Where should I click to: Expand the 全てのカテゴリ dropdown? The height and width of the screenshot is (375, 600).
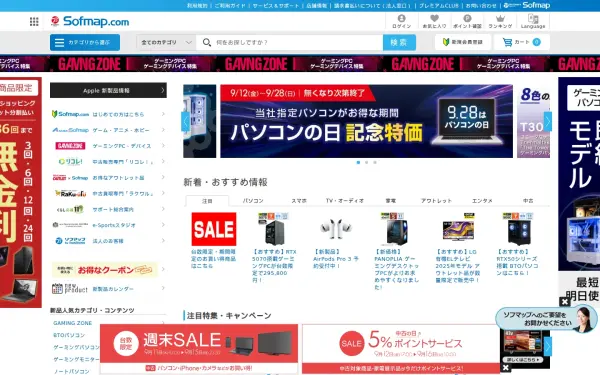tap(166, 42)
